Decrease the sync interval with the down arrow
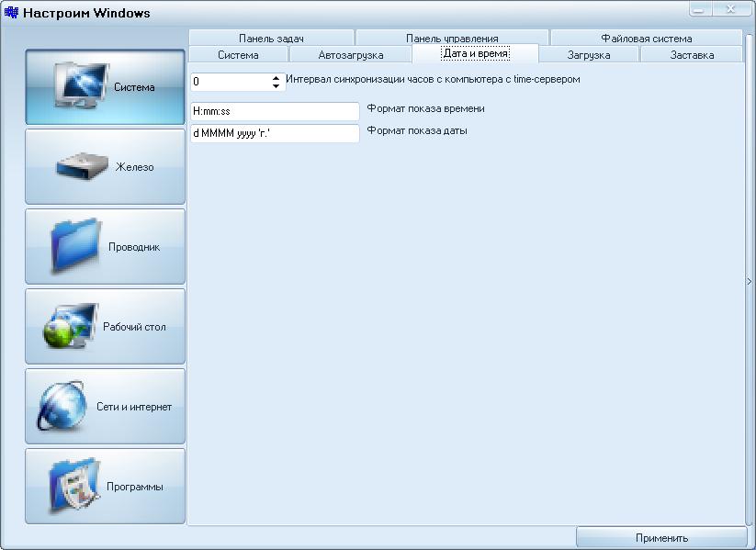The width and height of the screenshot is (756, 550). 276,85
